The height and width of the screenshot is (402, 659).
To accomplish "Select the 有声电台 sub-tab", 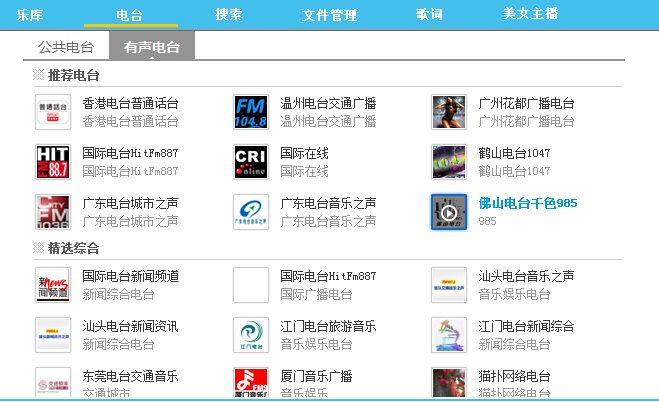I will point(152,47).
